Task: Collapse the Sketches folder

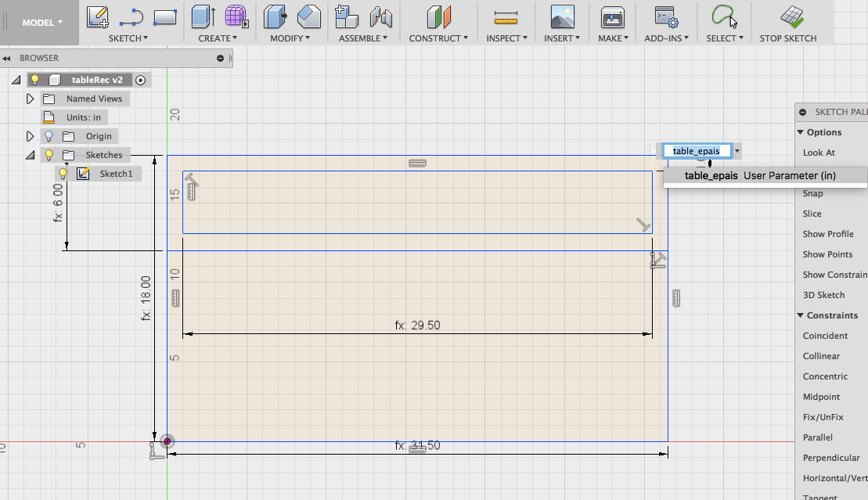Action: tap(31, 156)
